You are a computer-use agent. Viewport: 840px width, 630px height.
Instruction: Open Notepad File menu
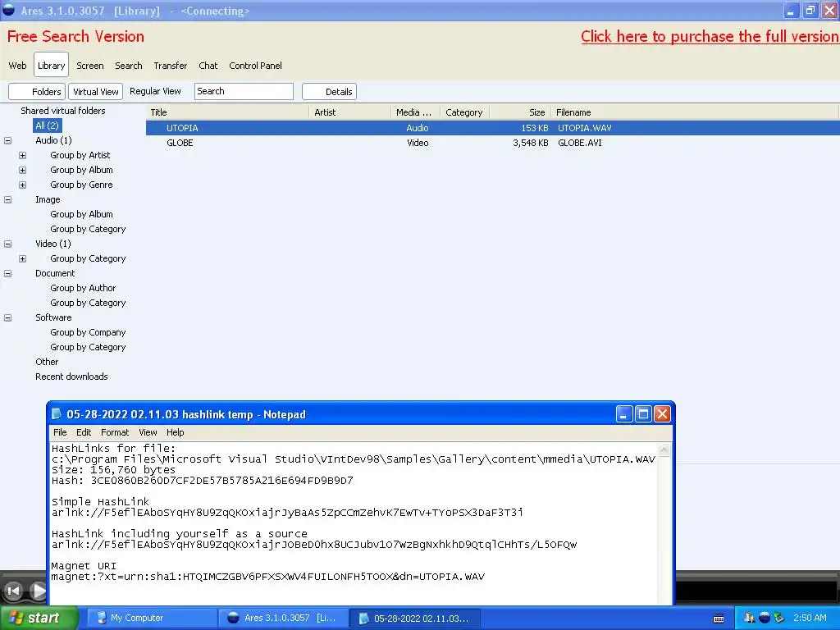60,432
